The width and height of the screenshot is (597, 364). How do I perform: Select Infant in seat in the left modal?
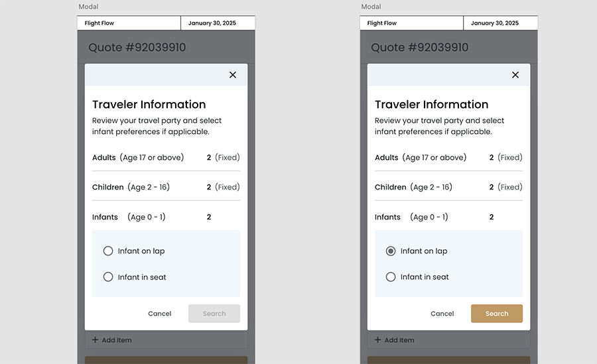(x=108, y=277)
